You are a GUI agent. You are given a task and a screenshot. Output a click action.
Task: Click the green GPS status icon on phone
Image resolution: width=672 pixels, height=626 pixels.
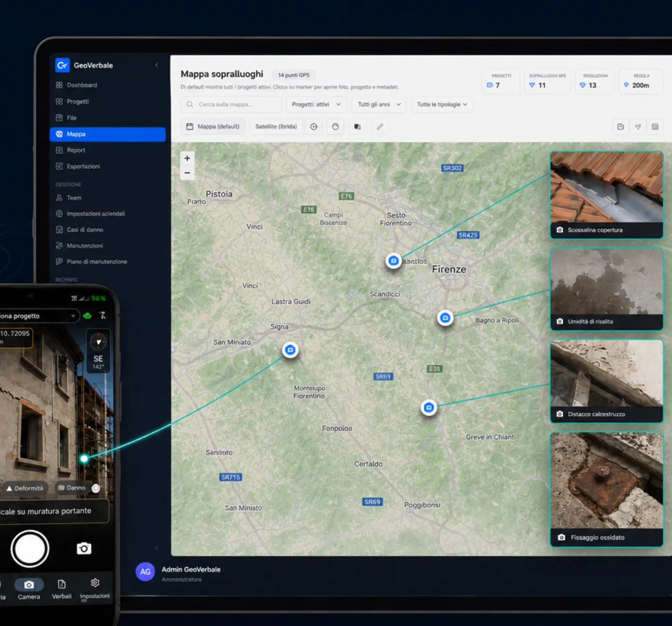[87, 316]
